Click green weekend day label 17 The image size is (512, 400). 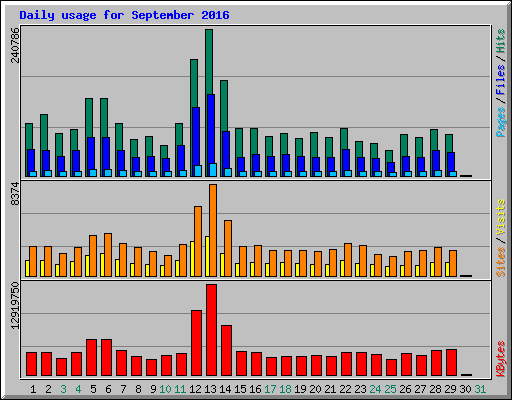pos(270,389)
